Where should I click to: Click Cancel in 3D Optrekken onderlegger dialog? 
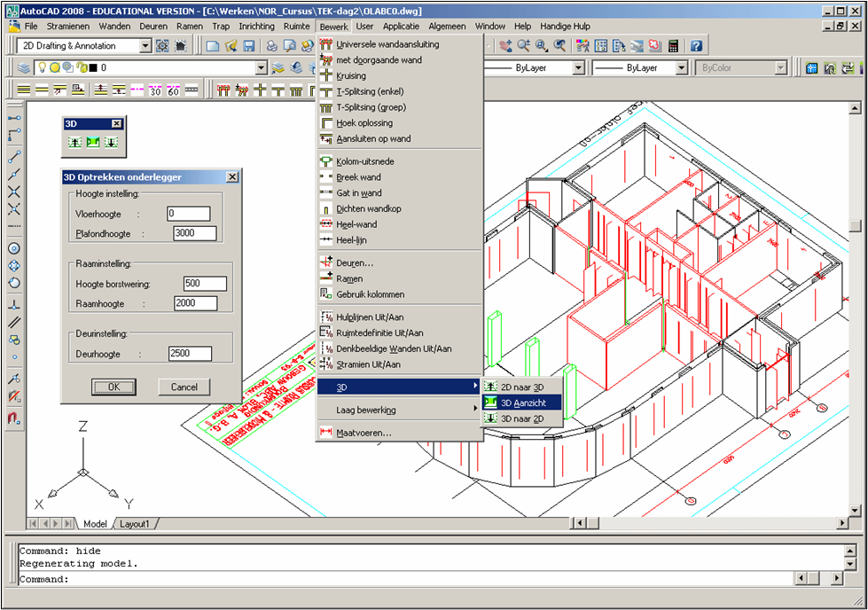click(x=184, y=387)
